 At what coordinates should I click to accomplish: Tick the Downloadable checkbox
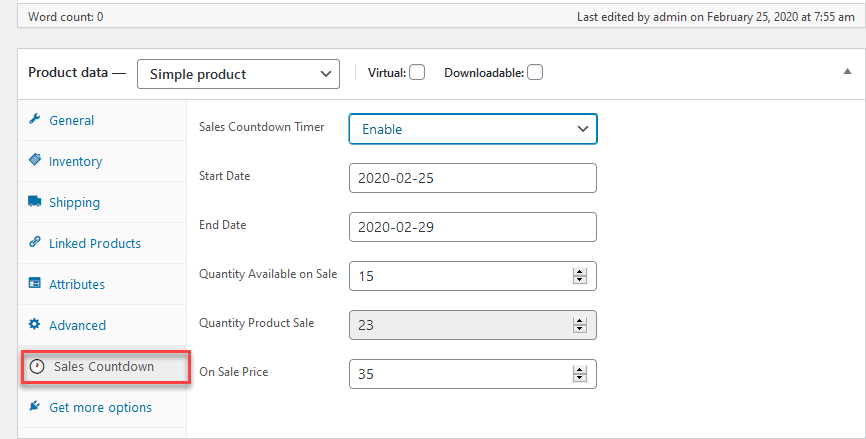(x=535, y=72)
